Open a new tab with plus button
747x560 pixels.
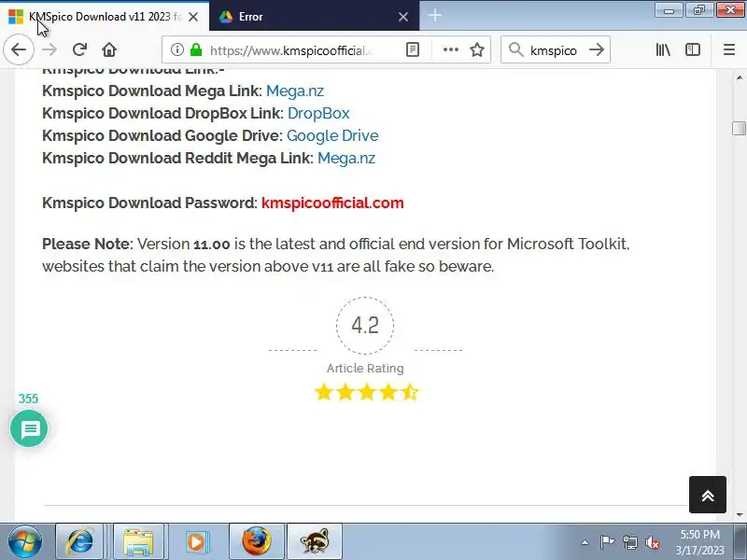435,16
